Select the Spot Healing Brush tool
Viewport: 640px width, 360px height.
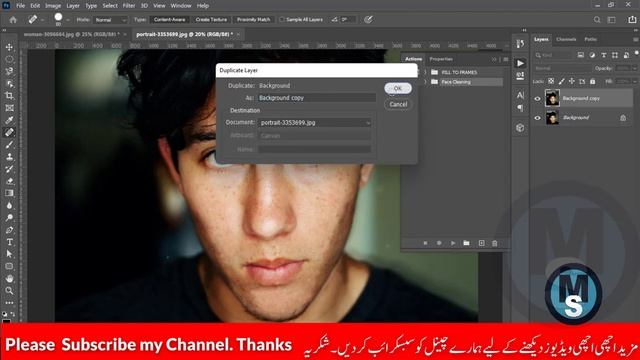click(9, 132)
